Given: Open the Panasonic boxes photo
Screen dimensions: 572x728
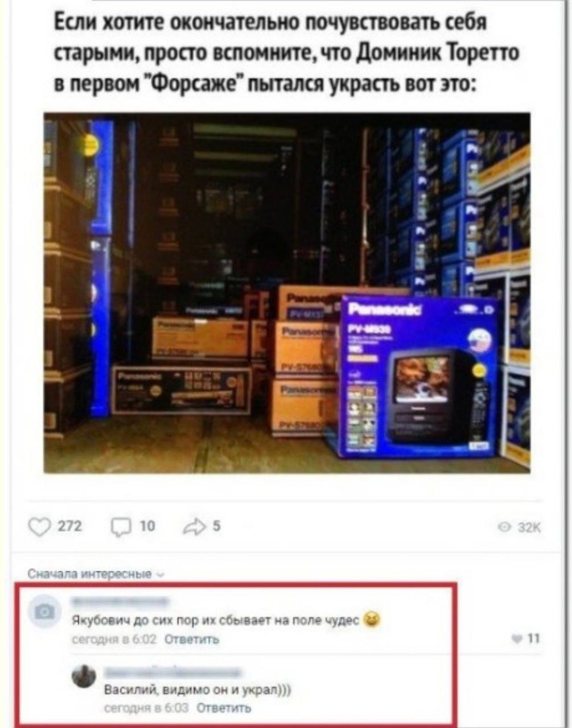Looking at the screenshot, I should pos(287,293).
